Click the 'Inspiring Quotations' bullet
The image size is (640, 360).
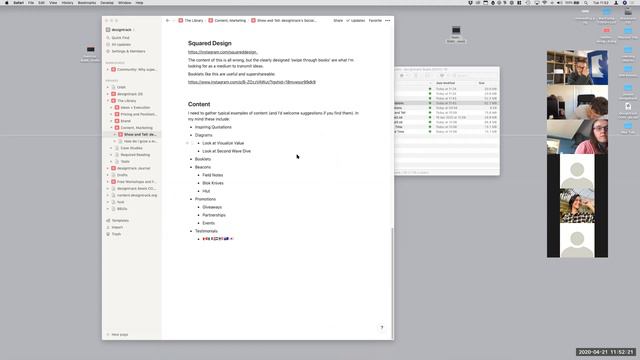coord(213,127)
